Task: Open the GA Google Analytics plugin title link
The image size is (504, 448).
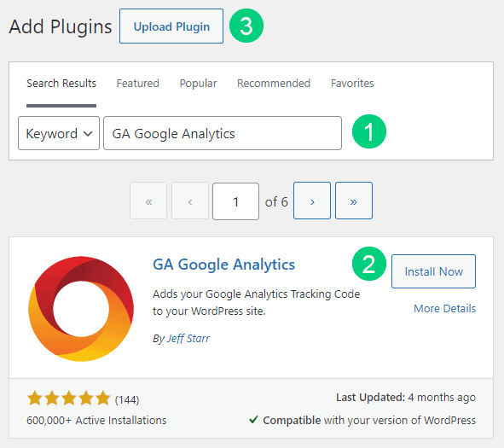Action: (x=223, y=265)
